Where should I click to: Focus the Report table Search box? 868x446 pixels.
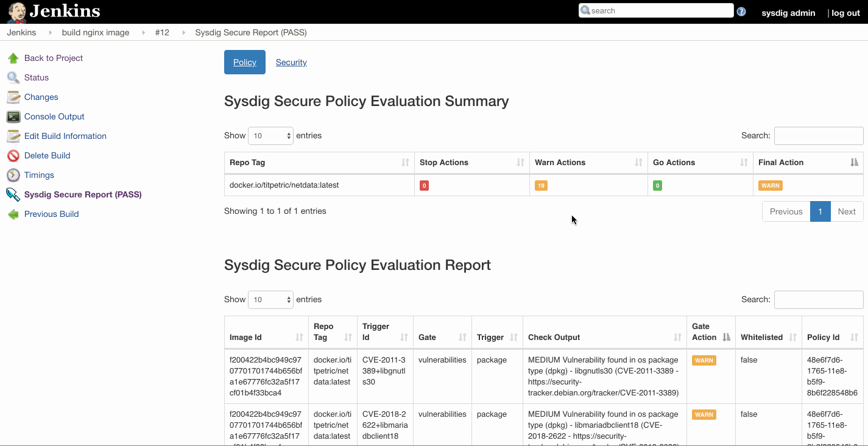coord(819,300)
